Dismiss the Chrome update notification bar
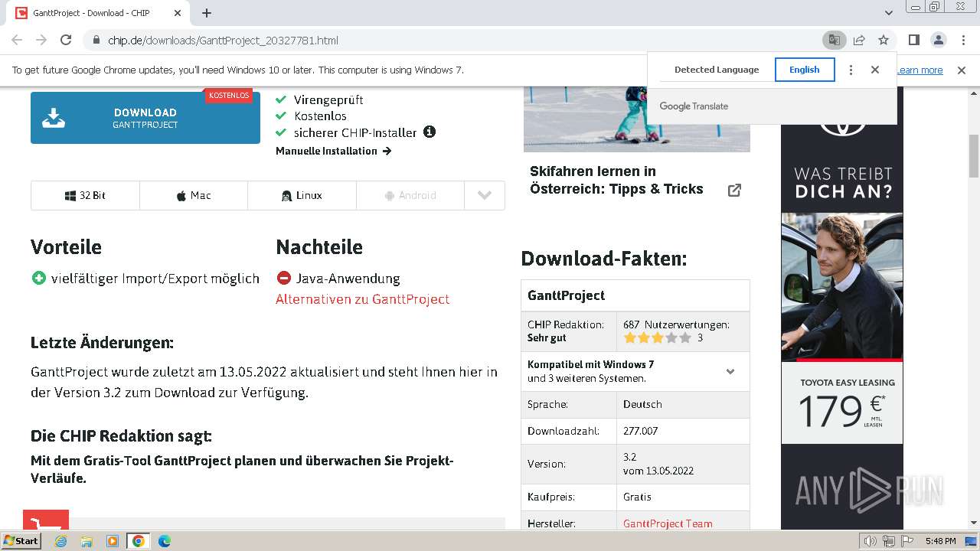The image size is (980, 551). pos(962,70)
